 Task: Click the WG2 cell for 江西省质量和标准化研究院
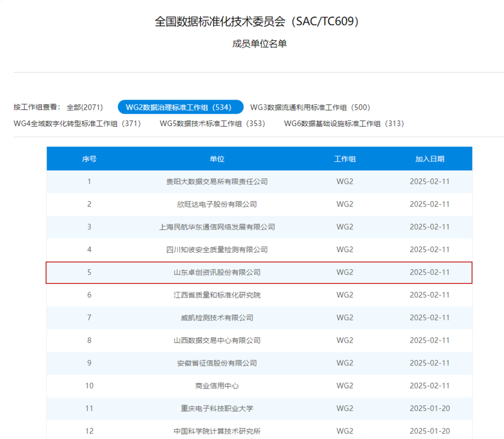(x=345, y=295)
